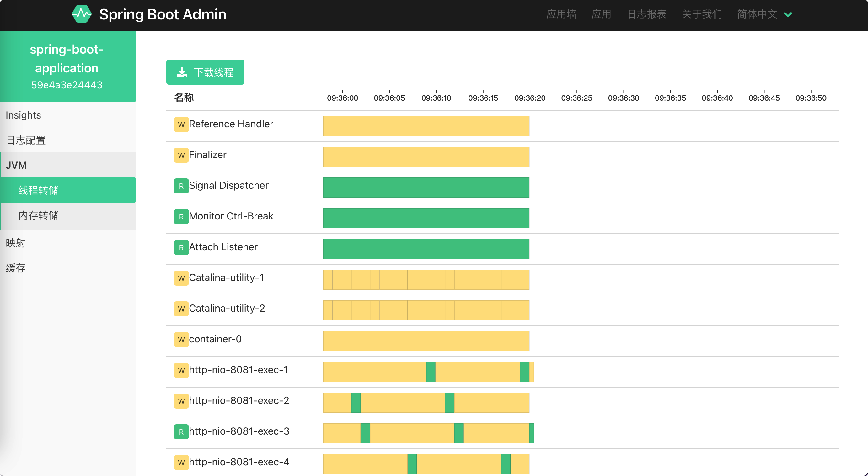Viewport: 868px width, 476px height.
Task: Click the W state badge for Catalina-utility-2
Action: [181, 309]
